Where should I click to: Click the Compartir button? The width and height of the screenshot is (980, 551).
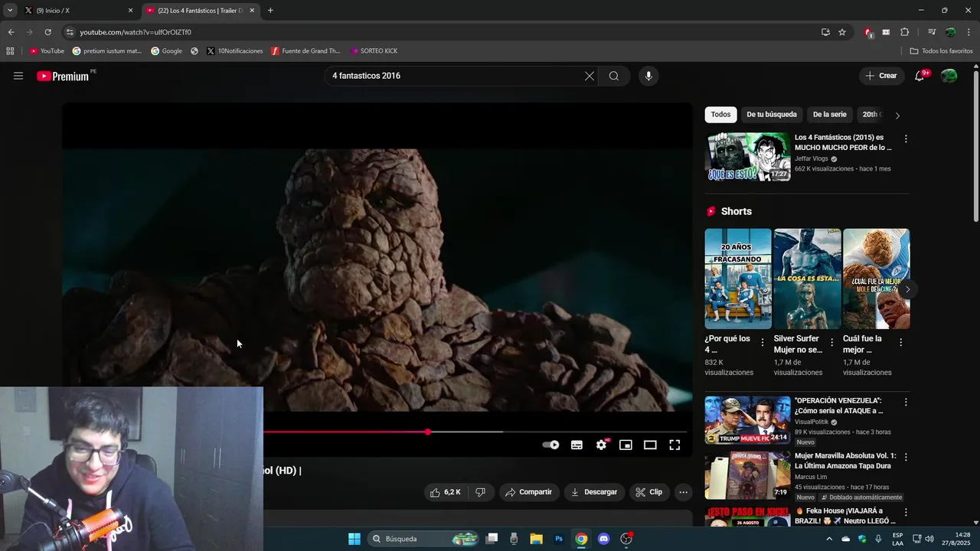[x=529, y=492]
